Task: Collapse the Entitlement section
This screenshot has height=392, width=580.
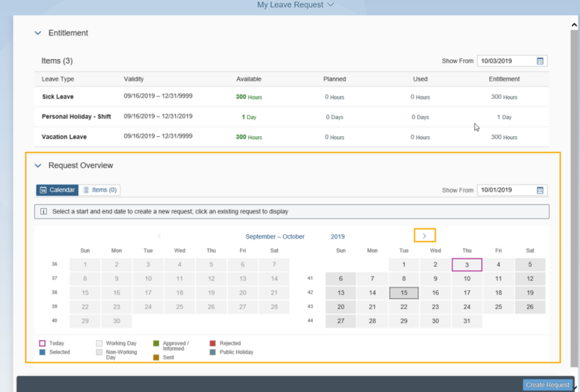Action: click(x=38, y=33)
